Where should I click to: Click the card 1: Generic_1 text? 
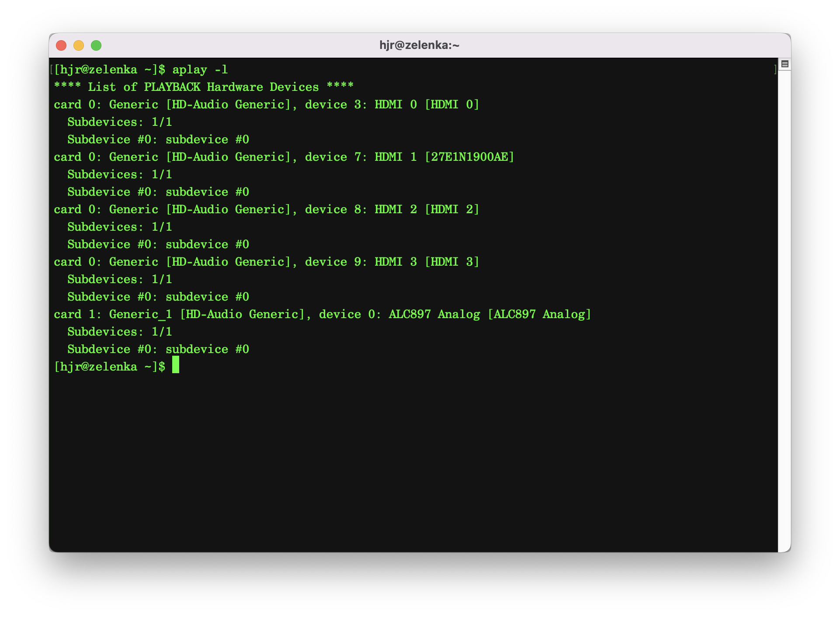click(113, 314)
